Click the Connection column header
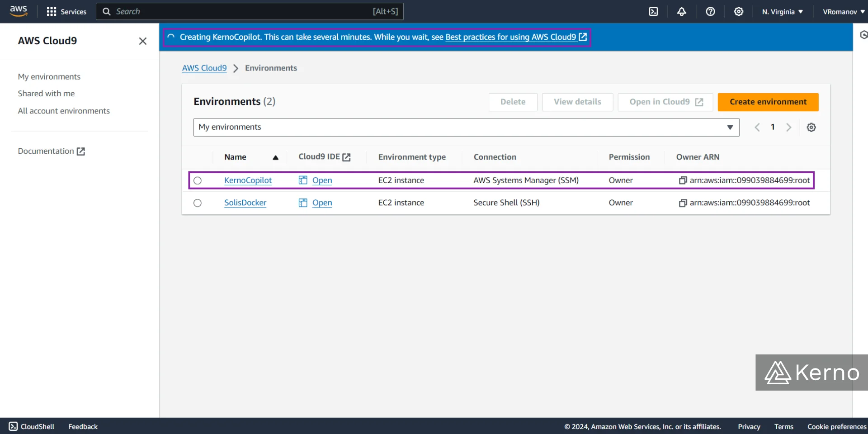Viewport: 868px width, 434px height. (x=495, y=157)
